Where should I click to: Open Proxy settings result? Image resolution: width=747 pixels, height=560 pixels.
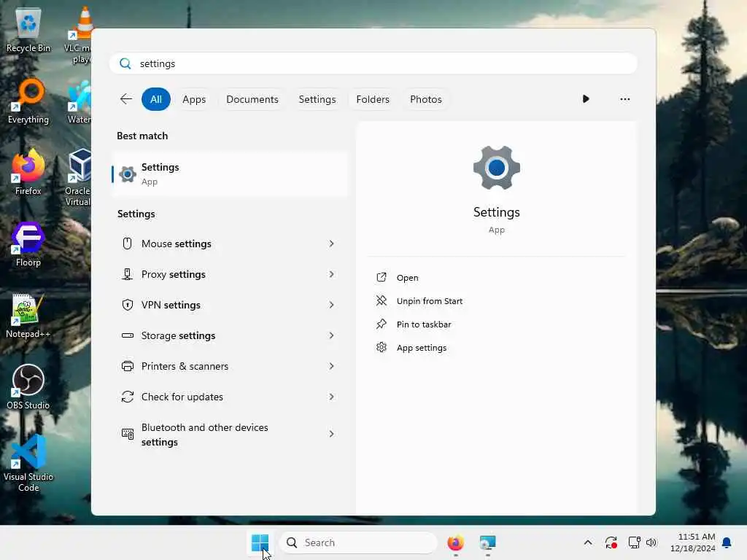(x=230, y=274)
